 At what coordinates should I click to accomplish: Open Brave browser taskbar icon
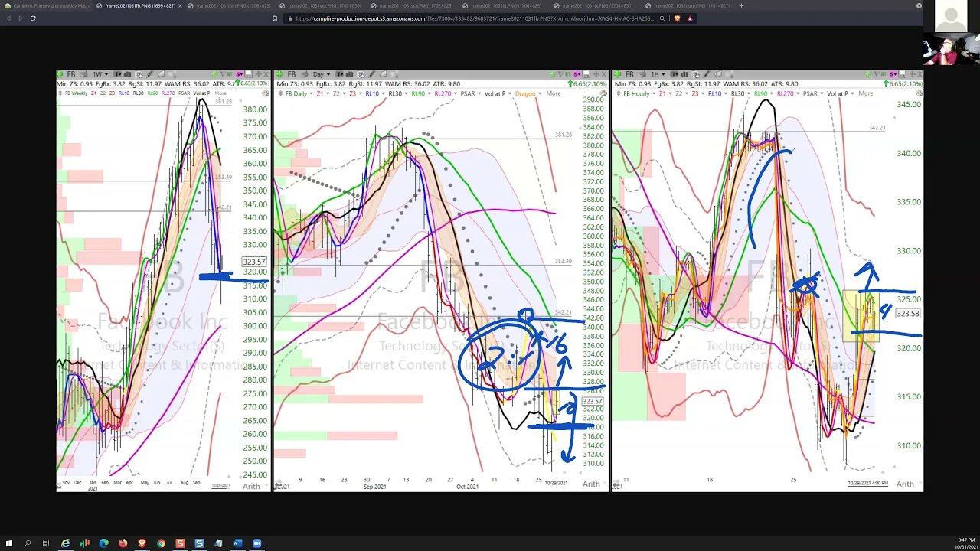142,543
